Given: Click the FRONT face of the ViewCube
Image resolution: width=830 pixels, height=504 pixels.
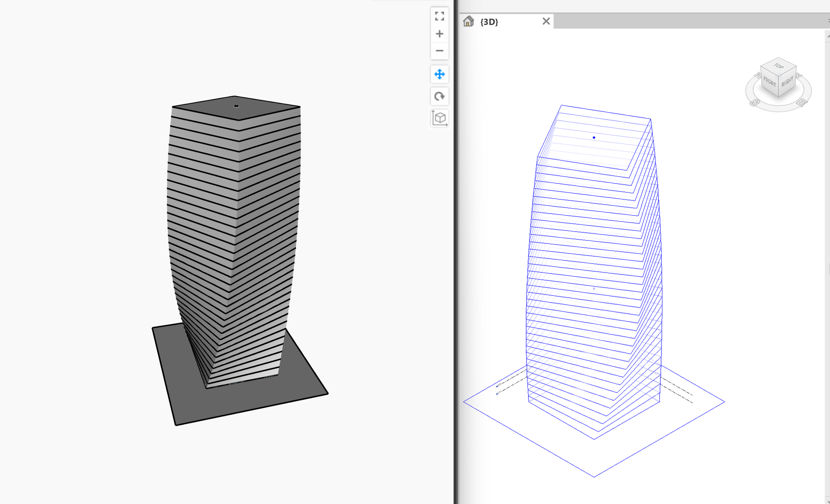Looking at the screenshot, I should (769, 81).
